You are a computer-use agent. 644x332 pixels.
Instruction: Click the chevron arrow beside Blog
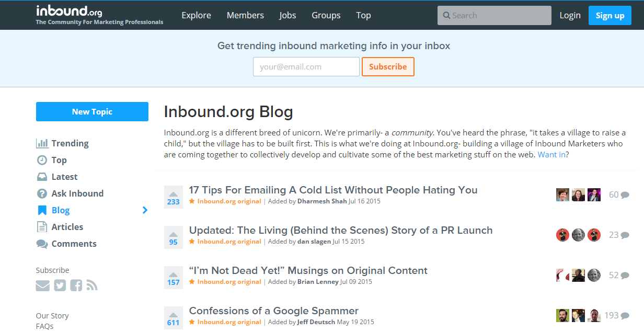(145, 210)
